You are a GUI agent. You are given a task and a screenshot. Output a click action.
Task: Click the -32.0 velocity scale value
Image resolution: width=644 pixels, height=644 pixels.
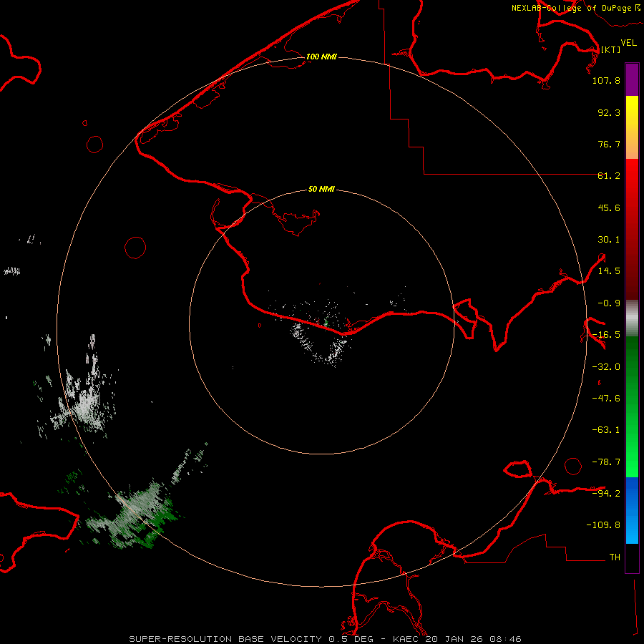click(606, 367)
